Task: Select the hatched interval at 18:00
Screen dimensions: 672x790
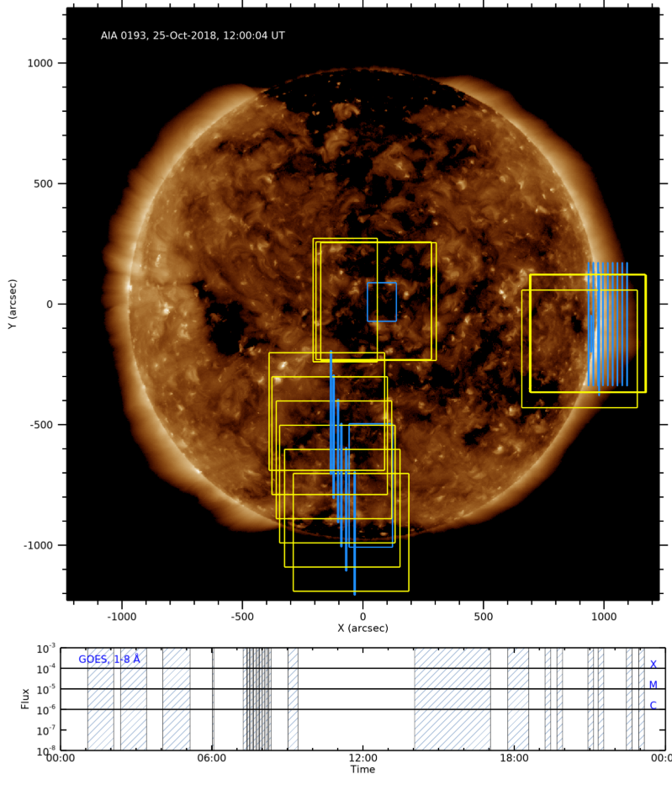Action: 517,698
